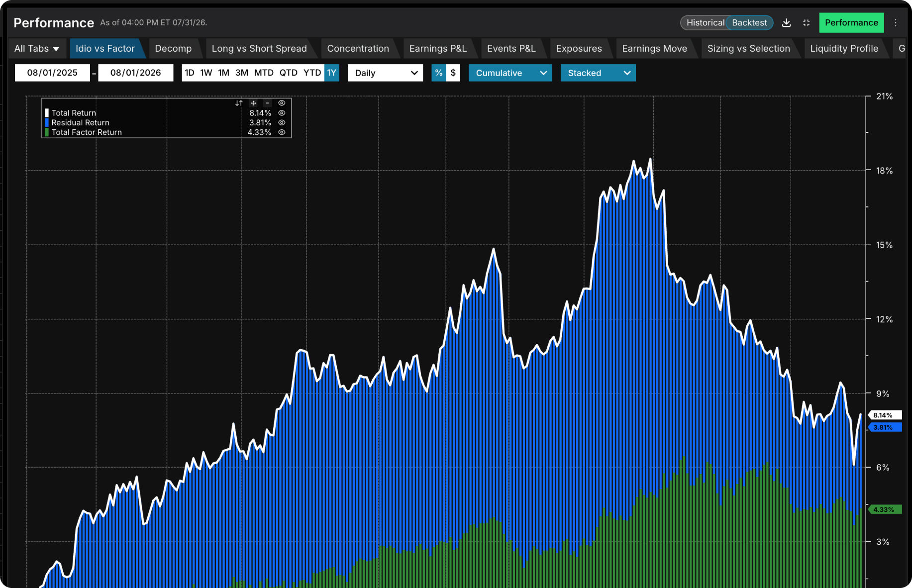
Task: Open the Exposures tab
Action: tap(579, 49)
